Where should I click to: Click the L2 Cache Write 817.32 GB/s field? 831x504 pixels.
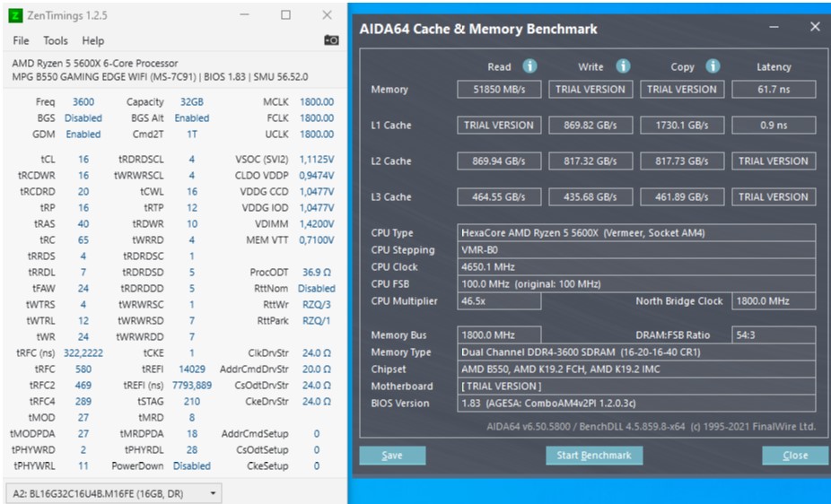point(590,161)
